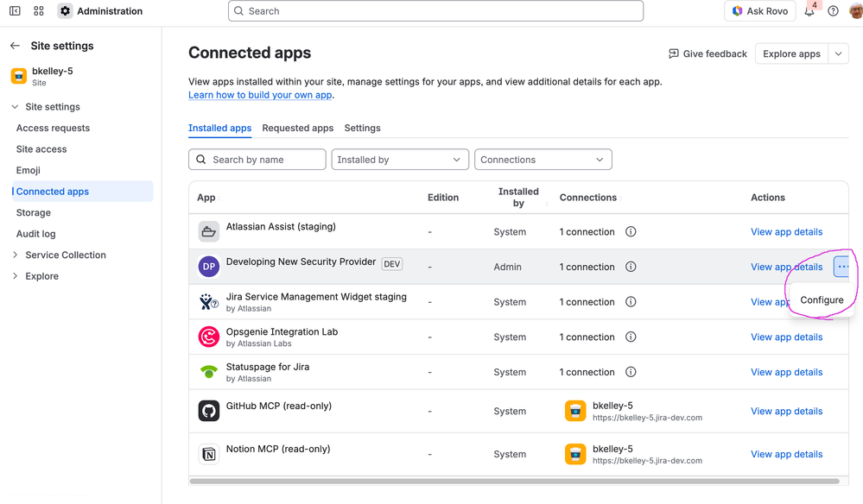863x504 pixels.
Task: Click the https://bkelley-5.jira-dev.com text in GitHub row
Action: (x=647, y=418)
